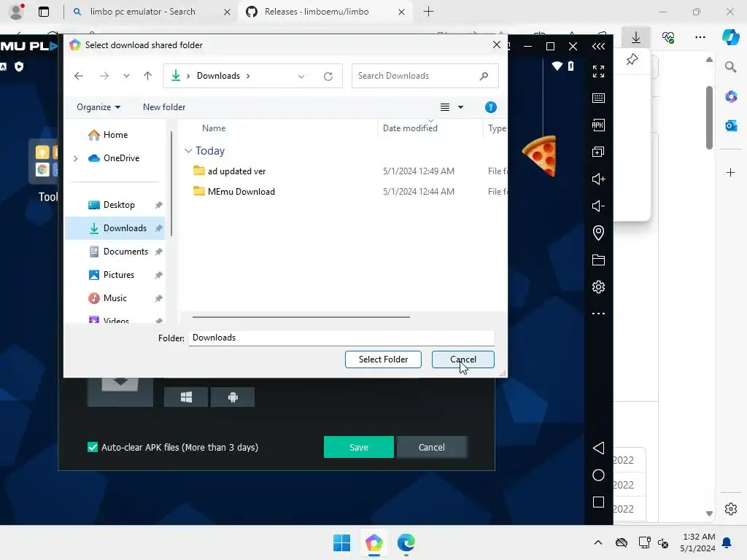Image resolution: width=747 pixels, height=560 pixels.
Task: Open recent locations dropdown chevron
Action: tap(126, 76)
